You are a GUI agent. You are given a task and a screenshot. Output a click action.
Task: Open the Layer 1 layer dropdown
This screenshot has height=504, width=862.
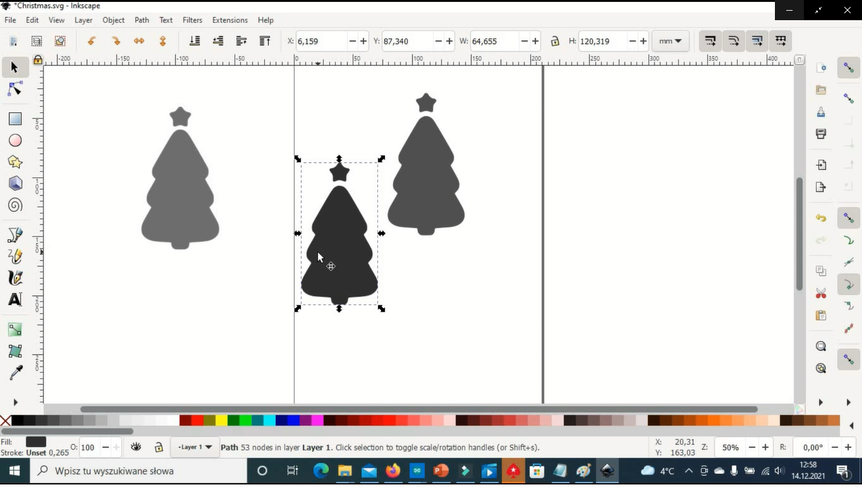pyautogui.click(x=194, y=447)
